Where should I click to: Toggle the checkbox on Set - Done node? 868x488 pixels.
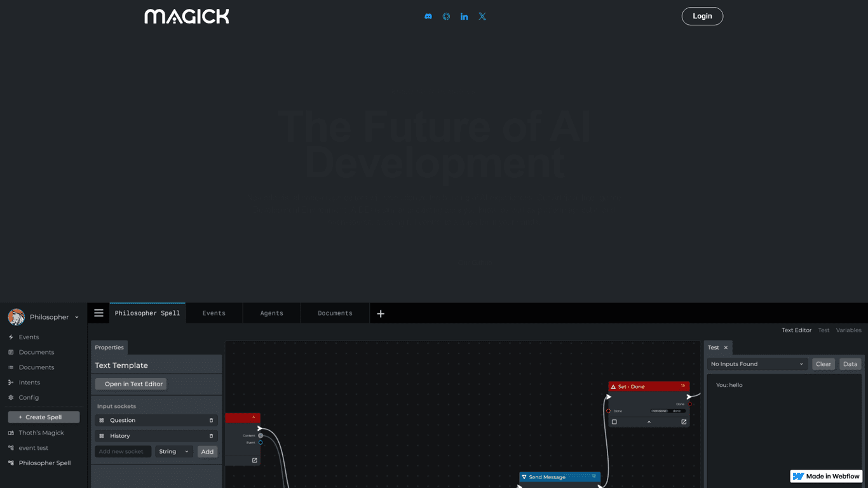click(x=614, y=422)
